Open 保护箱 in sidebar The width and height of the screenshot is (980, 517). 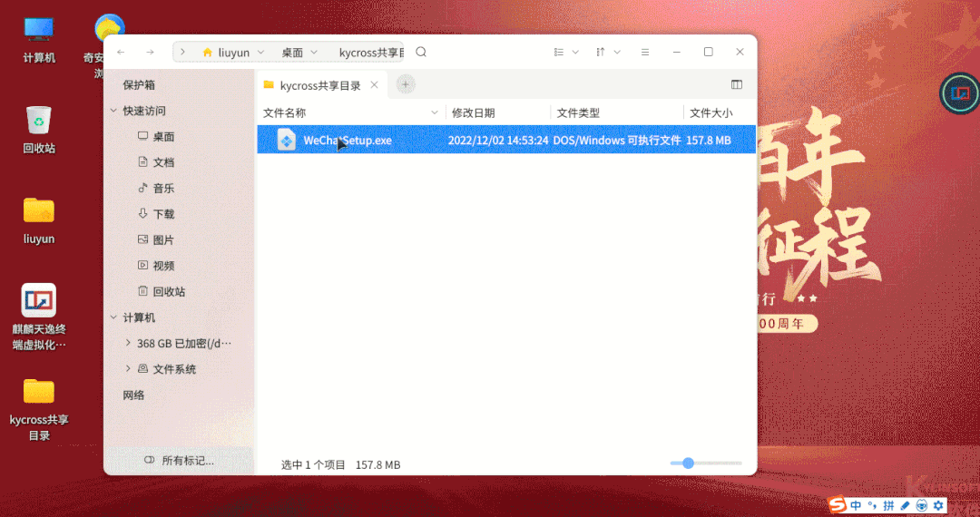point(139,85)
